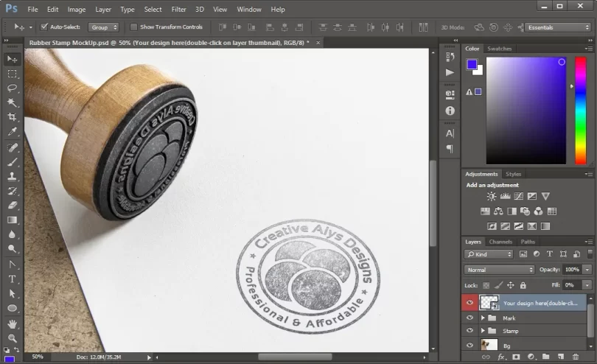597x364 pixels.
Task: Hide the Bg layer
Action: click(469, 346)
